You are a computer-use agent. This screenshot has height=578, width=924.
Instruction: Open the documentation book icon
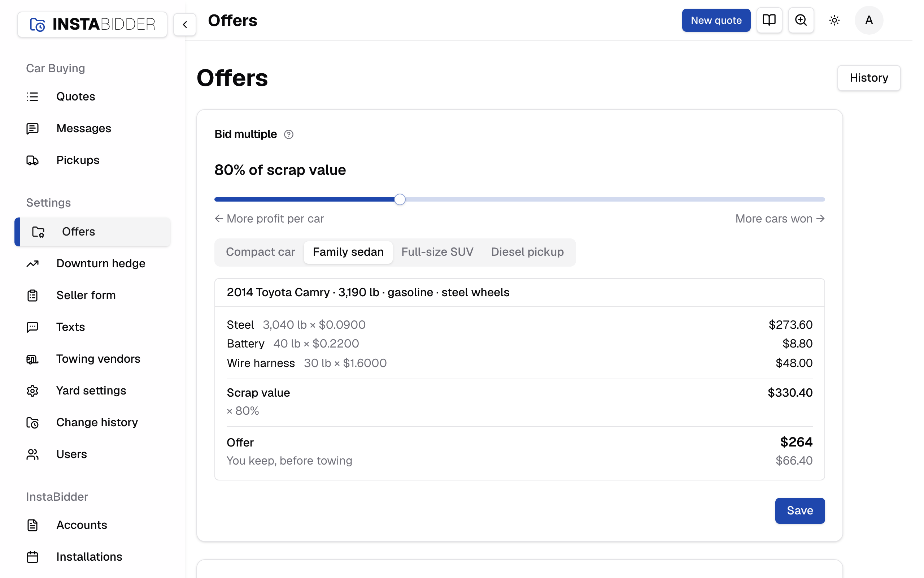click(x=769, y=20)
